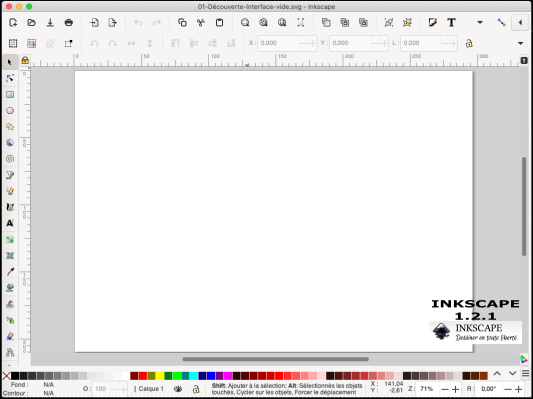Import a file into the document
Screen dimensions: 533x399
click(x=94, y=23)
